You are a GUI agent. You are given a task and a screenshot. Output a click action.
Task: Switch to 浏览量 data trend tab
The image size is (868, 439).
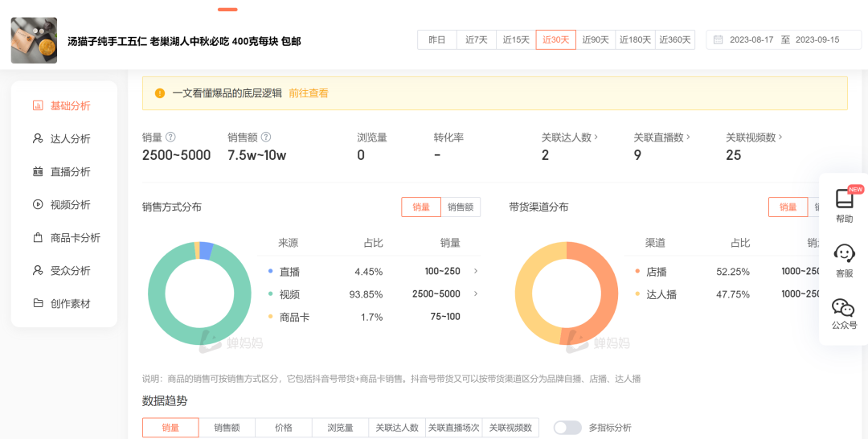click(340, 428)
